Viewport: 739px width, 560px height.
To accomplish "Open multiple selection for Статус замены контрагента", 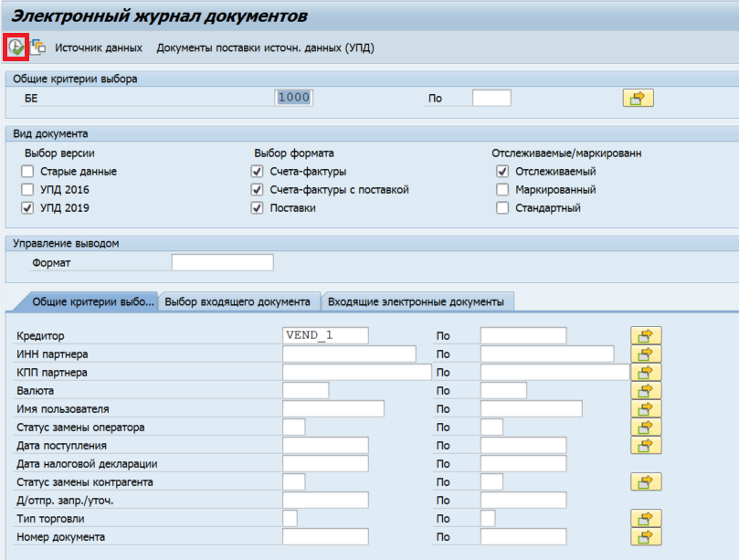I will [646, 481].
